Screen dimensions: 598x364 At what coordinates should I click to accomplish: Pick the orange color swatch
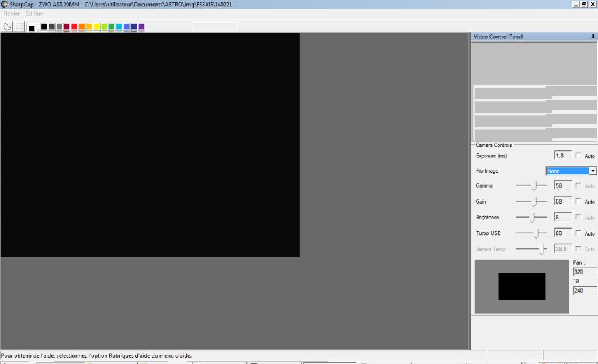tap(82, 27)
